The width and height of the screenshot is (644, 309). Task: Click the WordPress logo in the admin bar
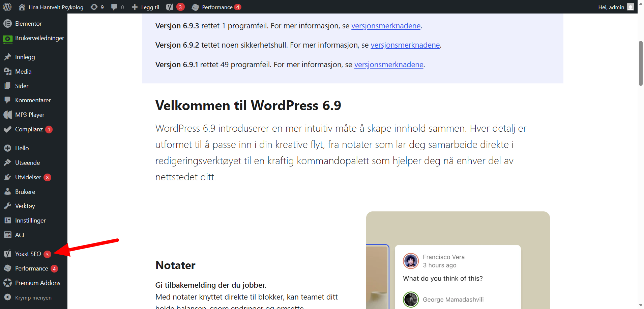[x=7, y=7]
